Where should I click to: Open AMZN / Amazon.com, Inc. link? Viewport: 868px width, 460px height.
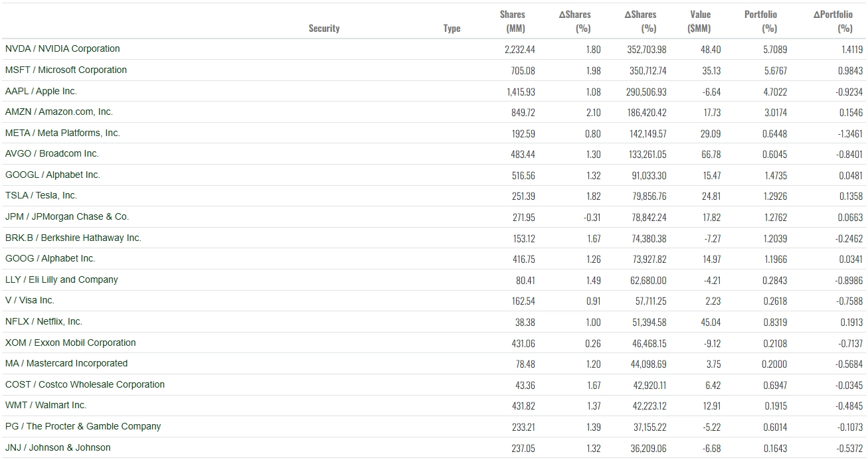coord(59,112)
